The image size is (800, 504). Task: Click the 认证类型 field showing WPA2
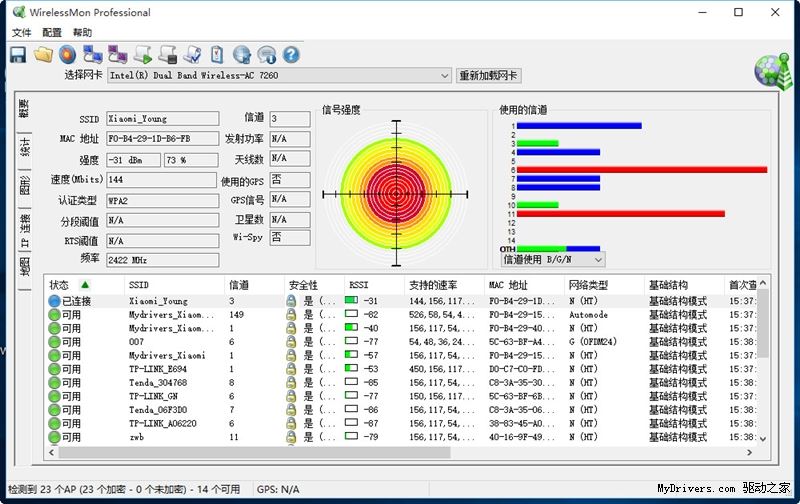tap(163, 201)
